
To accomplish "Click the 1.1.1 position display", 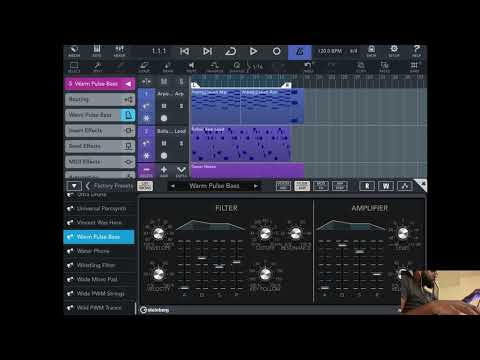I will pyautogui.click(x=159, y=51).
